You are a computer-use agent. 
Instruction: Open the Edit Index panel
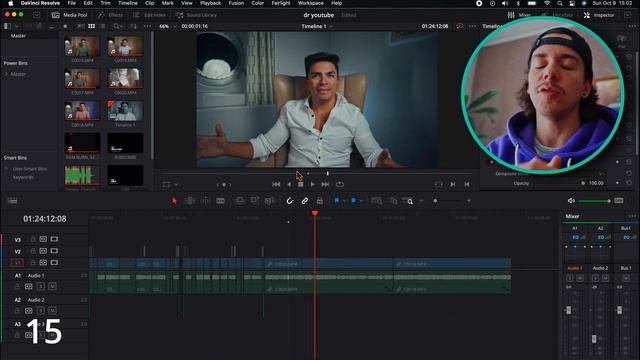point(149,15)
